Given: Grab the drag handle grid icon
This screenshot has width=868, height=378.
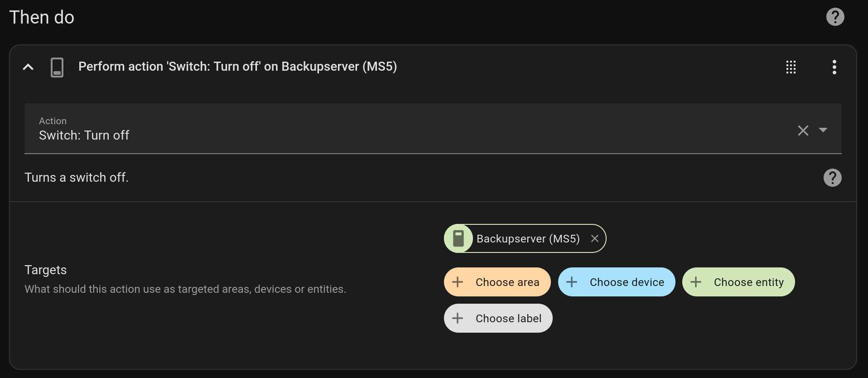Looking at the screenshot, I should [791, 67].
